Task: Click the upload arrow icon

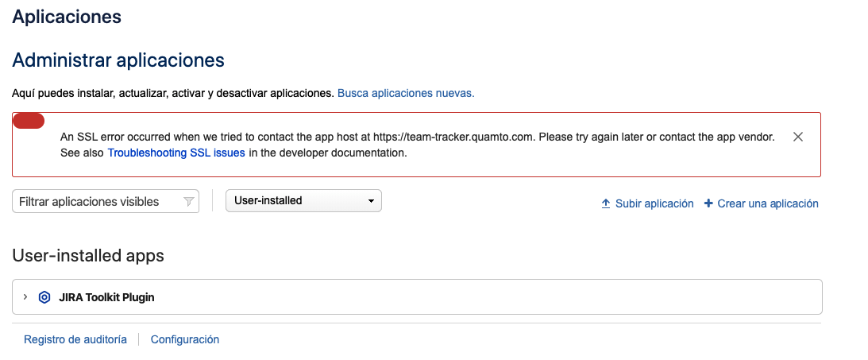Action: point(606,203)
